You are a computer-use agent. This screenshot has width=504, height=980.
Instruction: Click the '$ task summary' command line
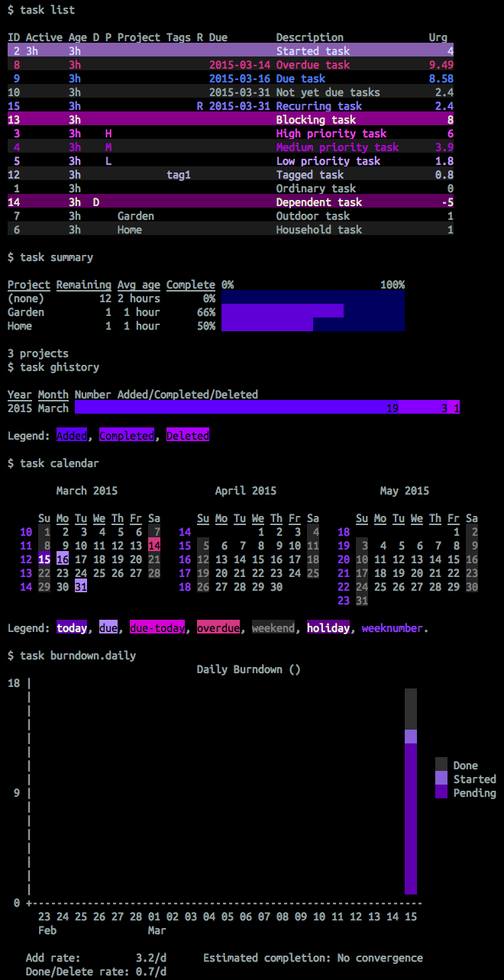(50, 257)
